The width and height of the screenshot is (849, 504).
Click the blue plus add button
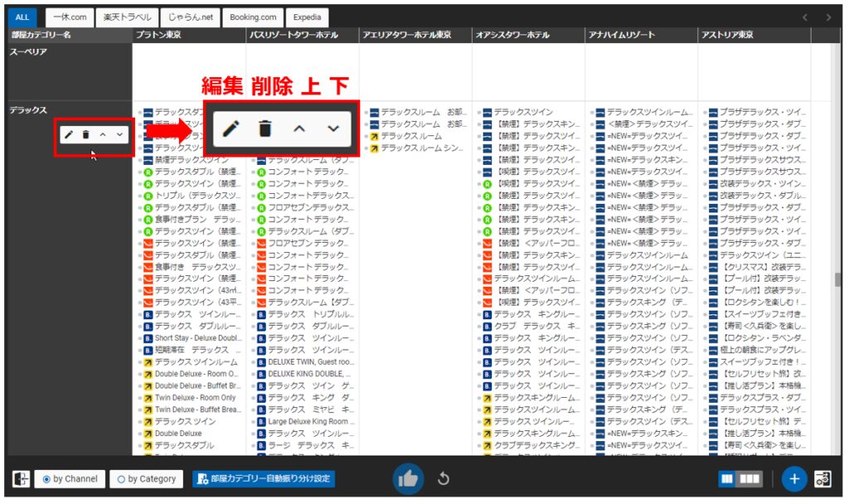click(x=794, y=478)
